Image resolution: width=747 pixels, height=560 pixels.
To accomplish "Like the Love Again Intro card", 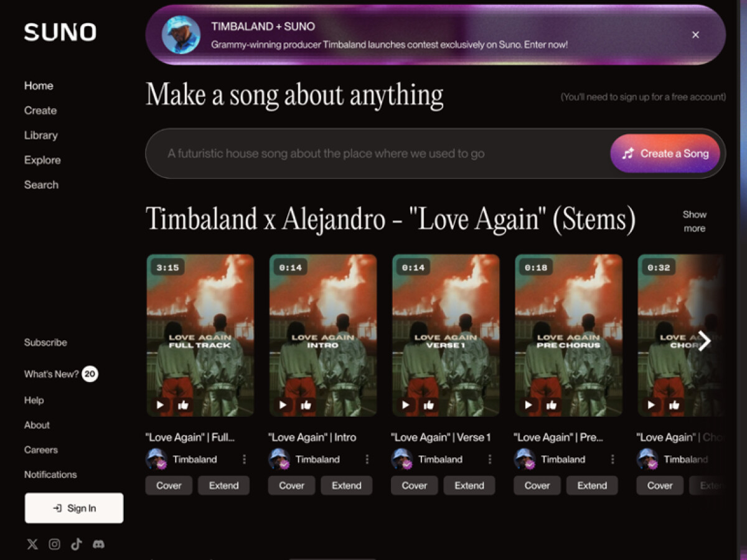I will click(x=306, y=405).
